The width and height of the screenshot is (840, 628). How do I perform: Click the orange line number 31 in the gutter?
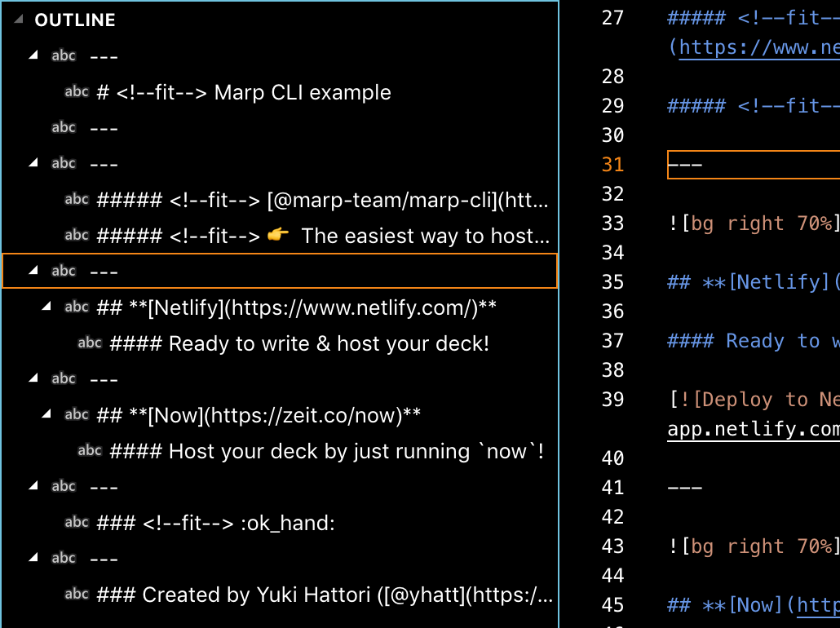(x=612, y=165)
